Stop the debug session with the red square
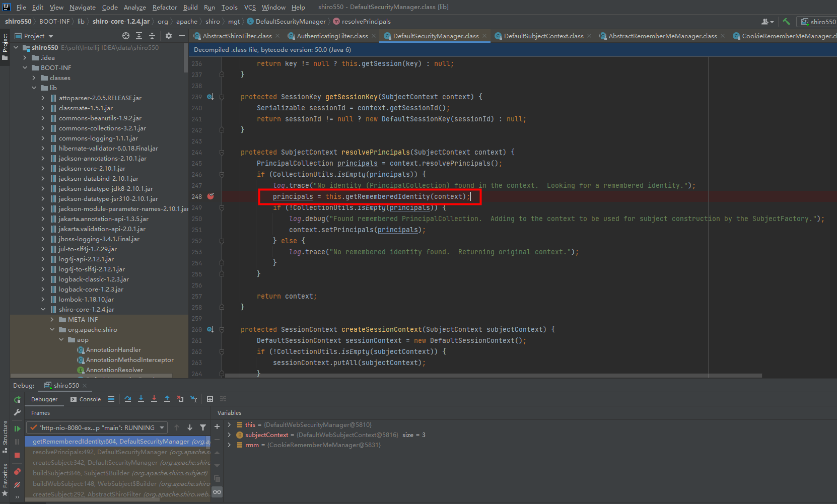The image size is (837, 504). 17,455
